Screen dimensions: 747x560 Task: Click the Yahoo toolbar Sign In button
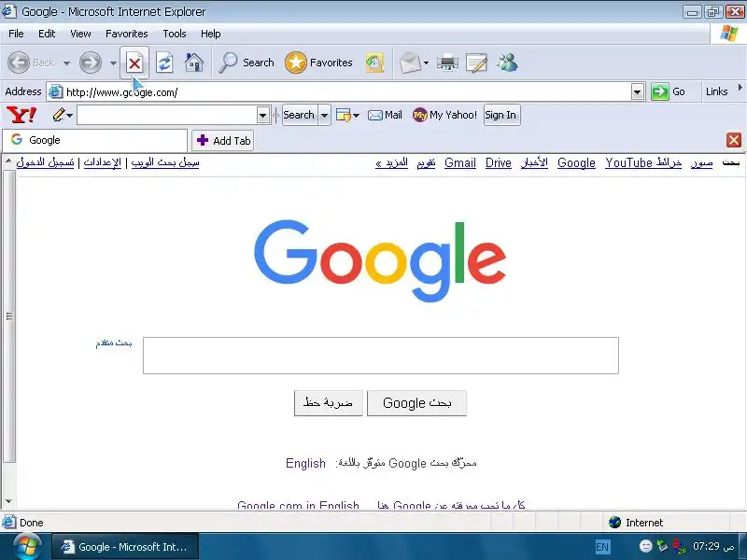coord(501,115)
